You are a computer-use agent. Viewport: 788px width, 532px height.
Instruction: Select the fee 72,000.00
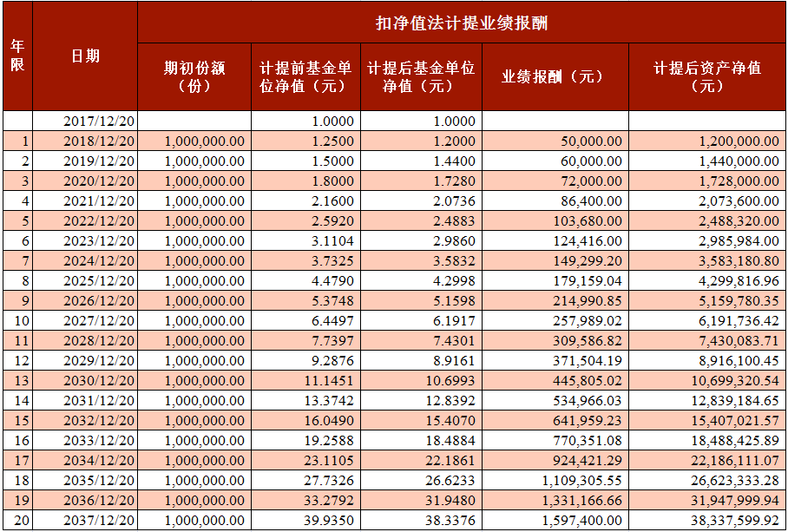[555, 181]
